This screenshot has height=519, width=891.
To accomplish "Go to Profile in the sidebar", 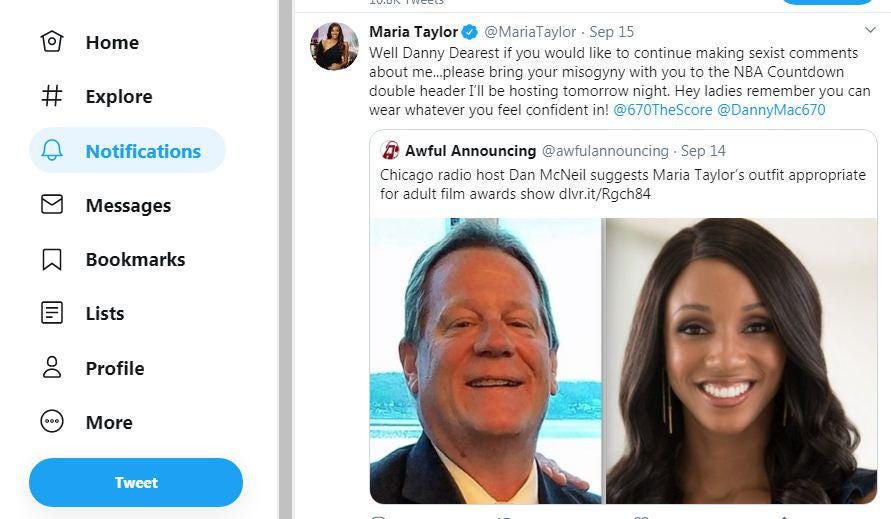I will [x=114, y=368].
